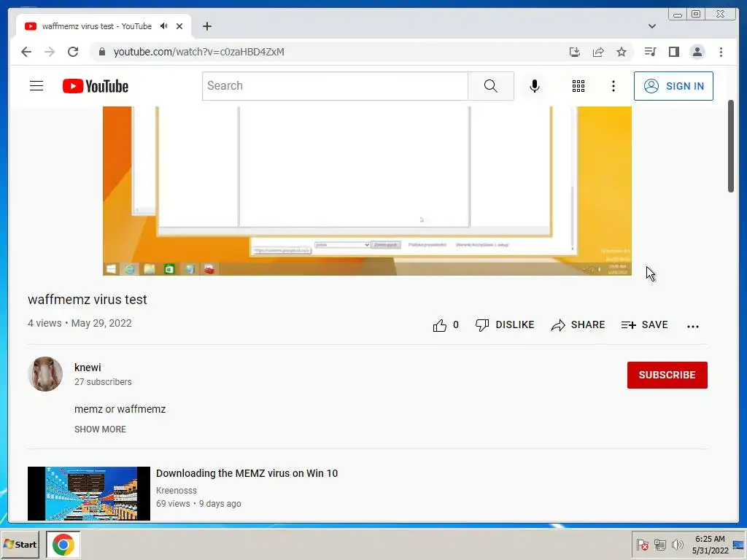Screen dimensions: 747x560
Task: Share this page from Chrome toolbar
Action: (x=598, y=52)
